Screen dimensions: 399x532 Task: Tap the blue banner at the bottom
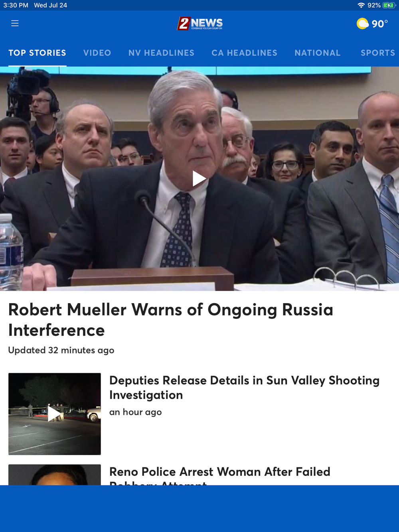[x=199, y=508]
